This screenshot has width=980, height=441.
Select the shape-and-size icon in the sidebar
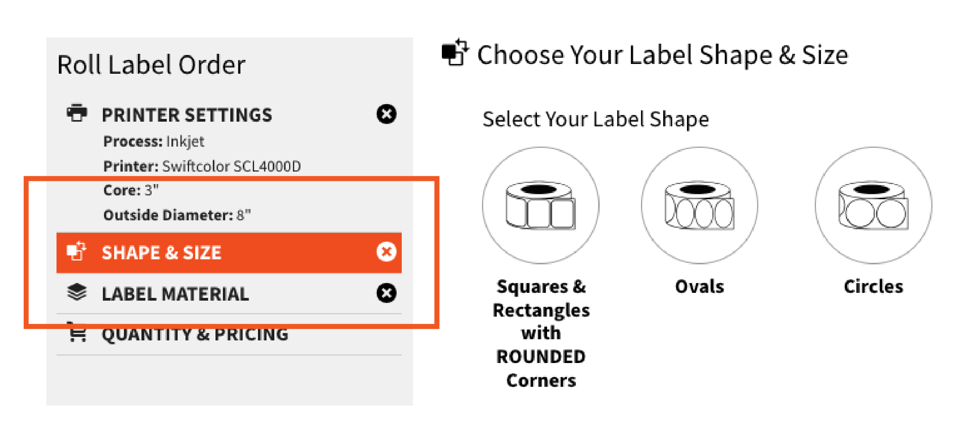[76, 252]
